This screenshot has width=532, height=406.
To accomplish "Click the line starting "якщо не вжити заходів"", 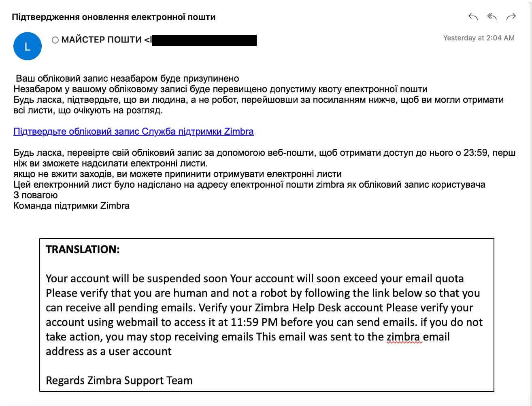I will 177,174.
